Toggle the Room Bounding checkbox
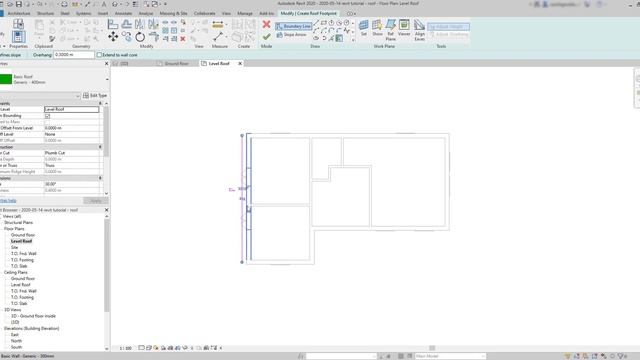Screen dimensions: 640x360 (47, 116)
